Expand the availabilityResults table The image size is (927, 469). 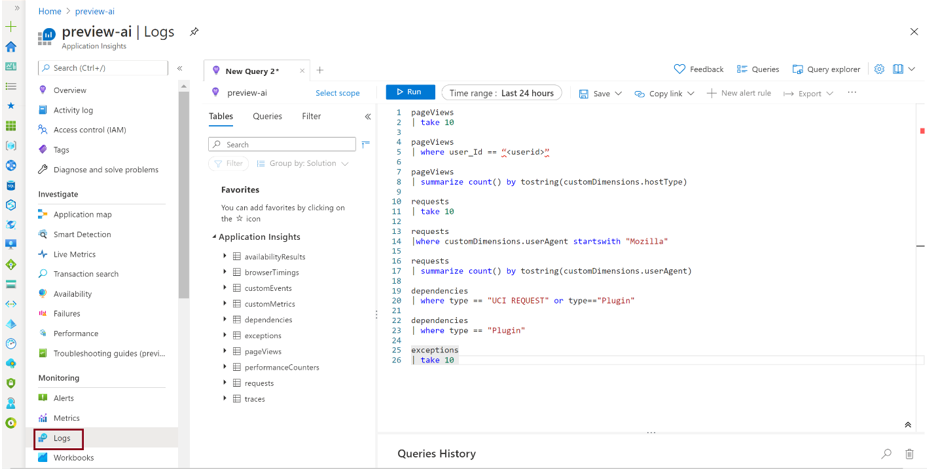(225, 256)
